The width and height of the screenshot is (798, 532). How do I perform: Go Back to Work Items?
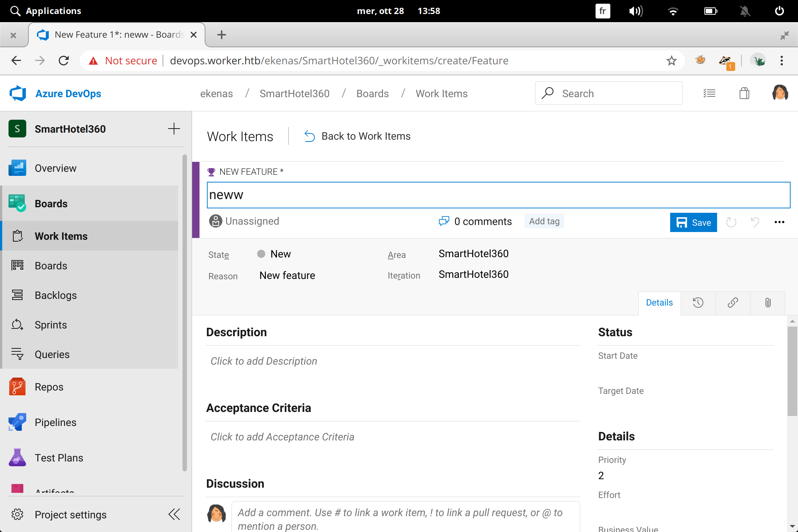click(x=357, y=136)
